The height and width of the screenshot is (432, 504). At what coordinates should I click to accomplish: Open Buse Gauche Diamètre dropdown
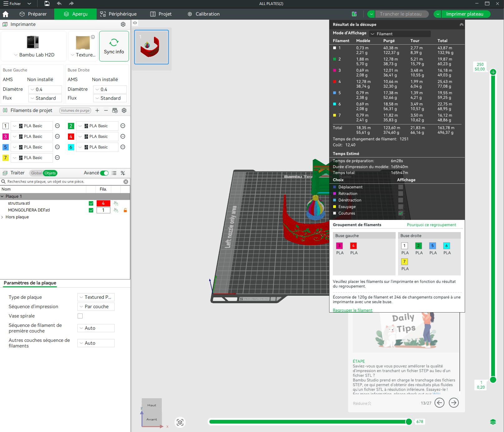[x=45, y=90]
